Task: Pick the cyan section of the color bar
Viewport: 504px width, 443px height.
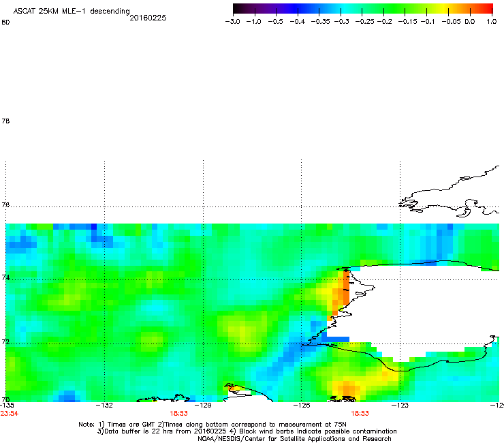Action: (x=345, y=8)
